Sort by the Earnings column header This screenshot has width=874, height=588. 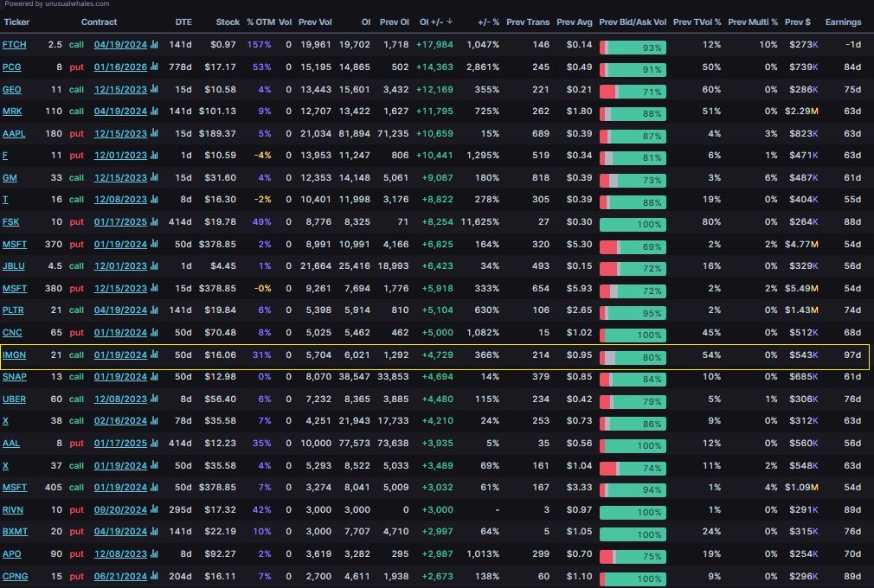tap(844, 22)
